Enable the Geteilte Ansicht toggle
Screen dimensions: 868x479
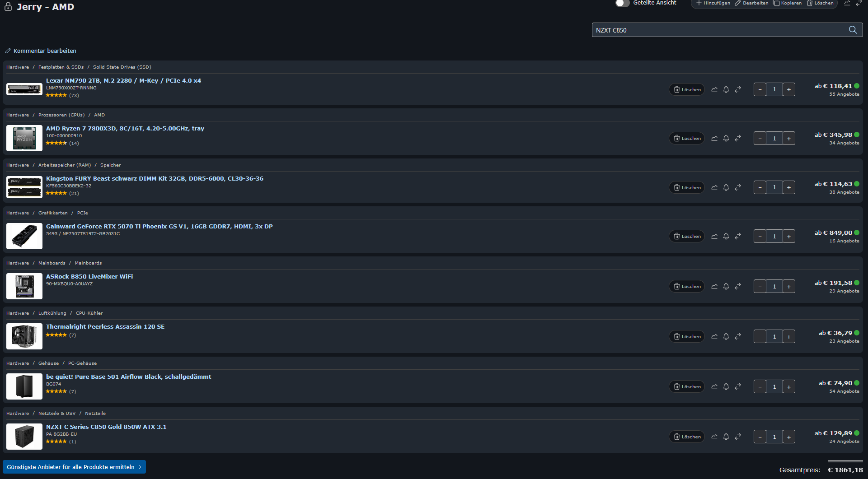click(x=623, y=4)
